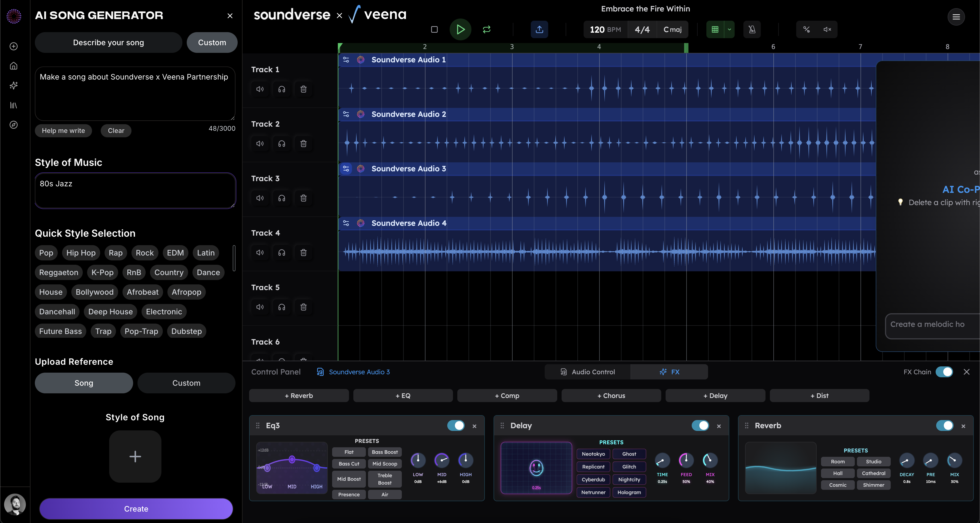
Task: Click the percent icon in toolbar
Action: coord(807,29)
